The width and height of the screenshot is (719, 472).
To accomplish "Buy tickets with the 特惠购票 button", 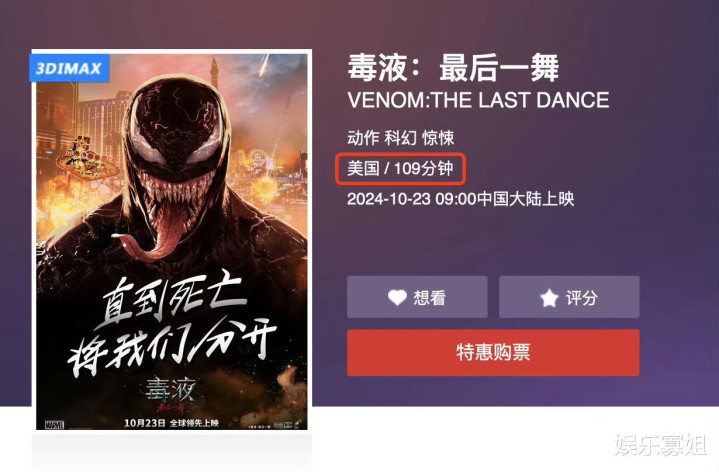I will (x=493, y=352).
